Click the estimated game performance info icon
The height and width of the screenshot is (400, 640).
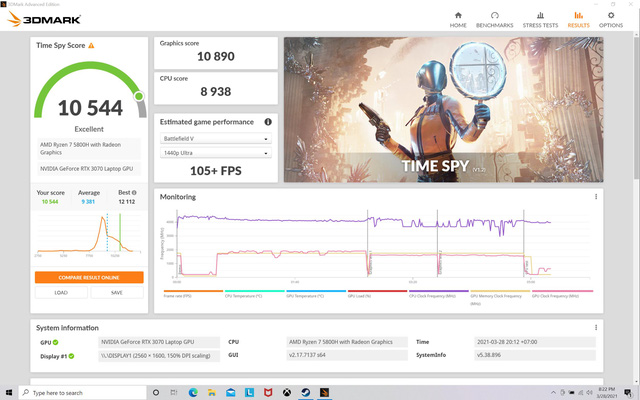coord(268,122)
